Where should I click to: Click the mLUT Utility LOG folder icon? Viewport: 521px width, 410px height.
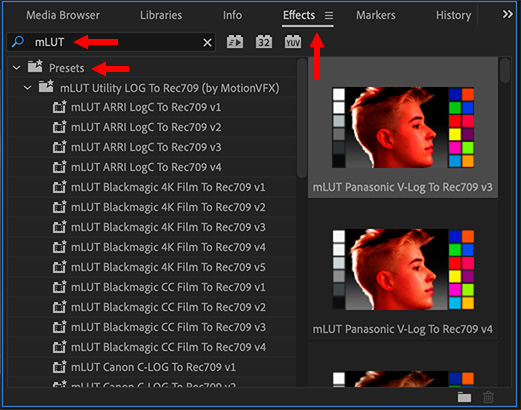46,86
